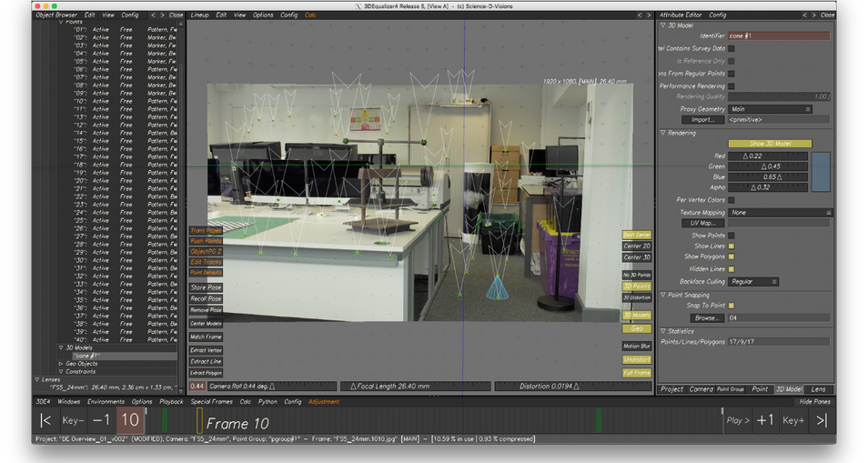Open Environments menu
This screenshot has width=868, height=463.
click(106, 401)
